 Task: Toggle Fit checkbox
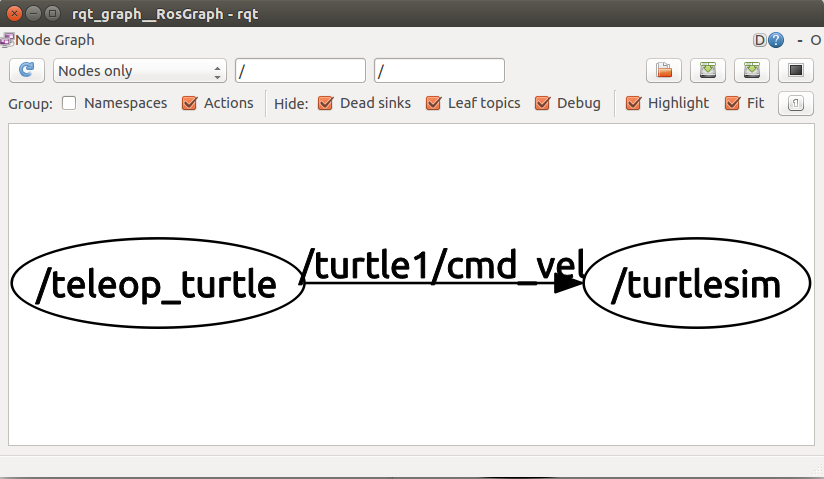tap(733, 103)
